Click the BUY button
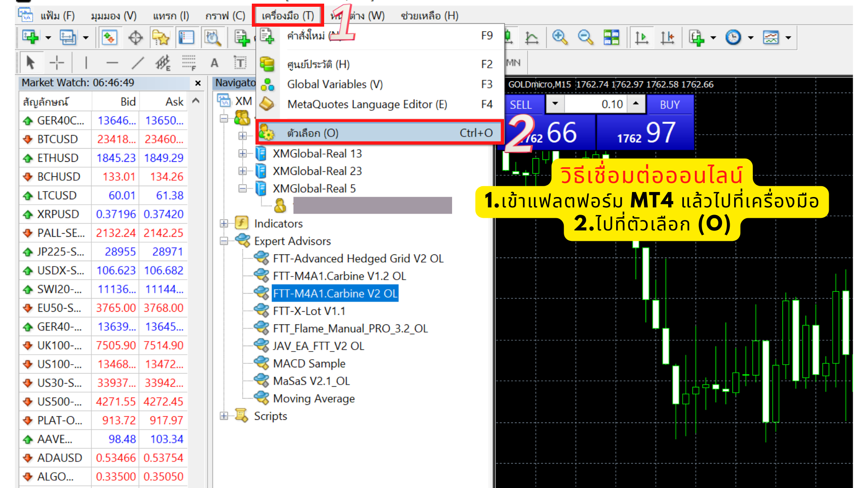Image resolution: width=868 pixels, height=488 pixels. [x=670, y=104]
